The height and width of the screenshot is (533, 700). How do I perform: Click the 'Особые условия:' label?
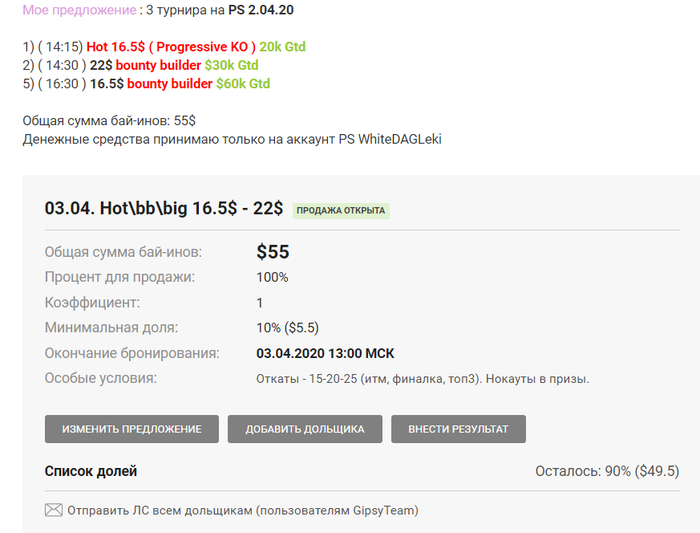tap(101, 379)
